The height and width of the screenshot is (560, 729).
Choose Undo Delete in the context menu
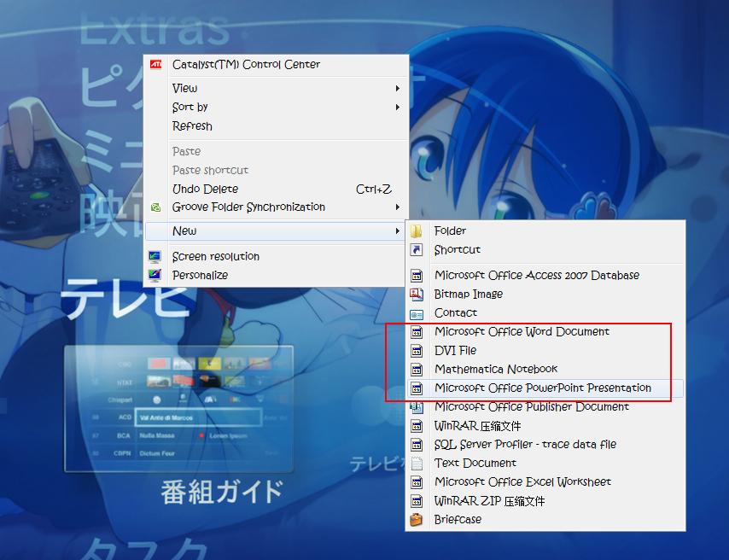click(205, 189)
